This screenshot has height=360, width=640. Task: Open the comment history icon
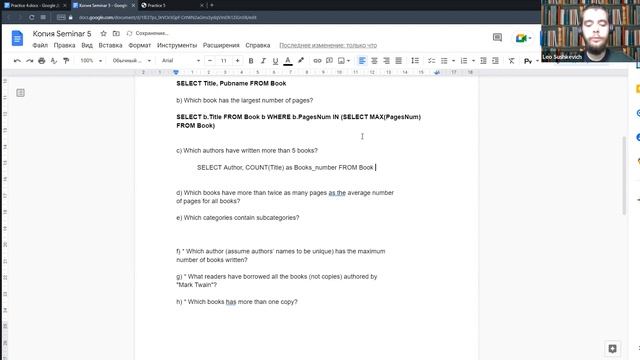pyautogui.click(x=497, y=38)
